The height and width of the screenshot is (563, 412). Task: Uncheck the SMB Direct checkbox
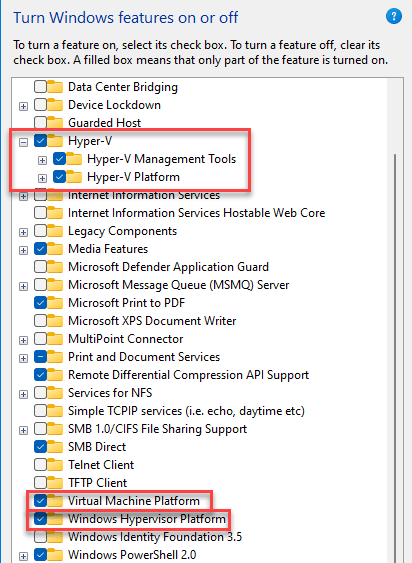coord(40,447)
